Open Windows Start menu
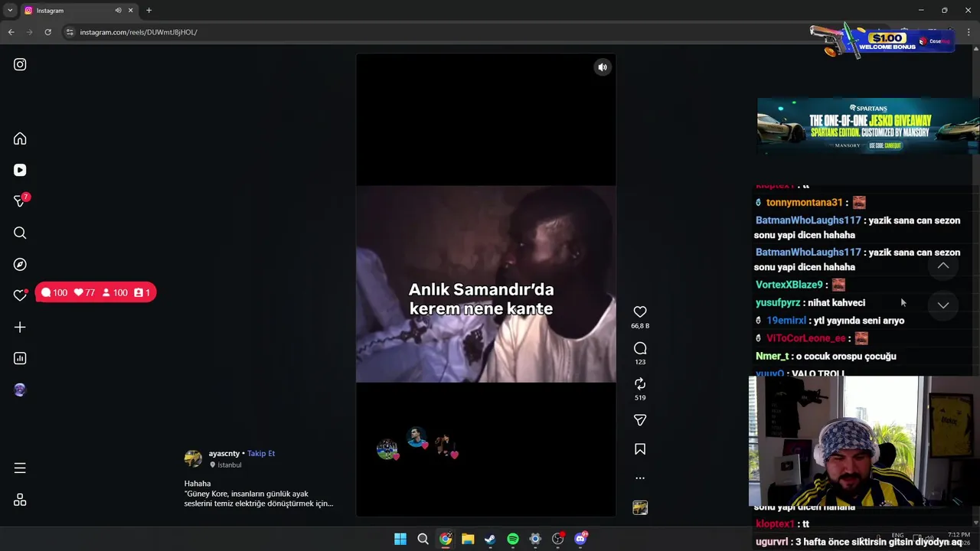 [400, 539]
